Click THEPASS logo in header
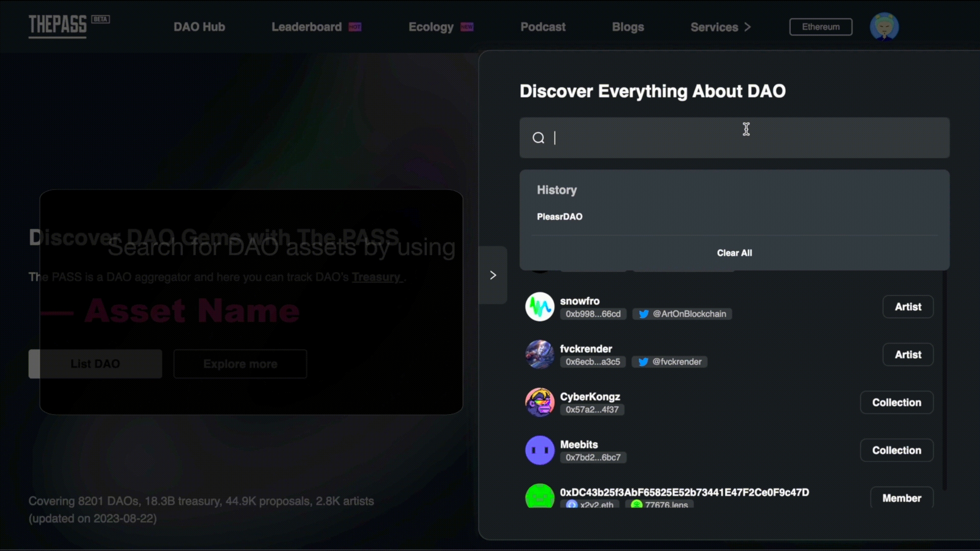Image resolution: width=980 pixels, height=551 pixels. [57, 26]
